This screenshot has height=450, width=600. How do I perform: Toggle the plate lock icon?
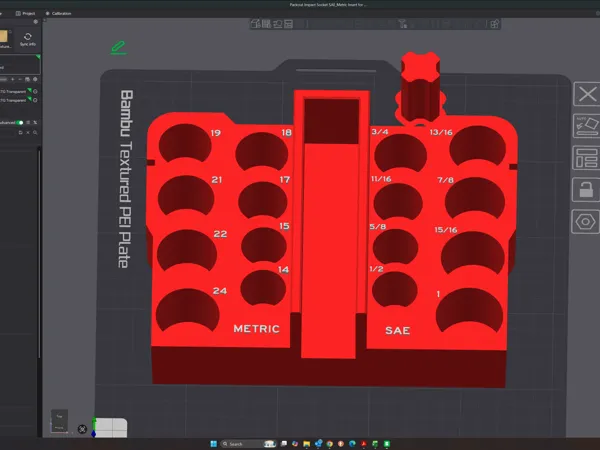pos(586,189)
